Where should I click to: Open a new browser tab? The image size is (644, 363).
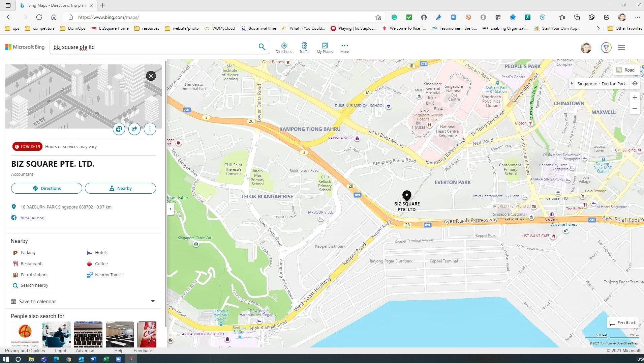point(103,5)
